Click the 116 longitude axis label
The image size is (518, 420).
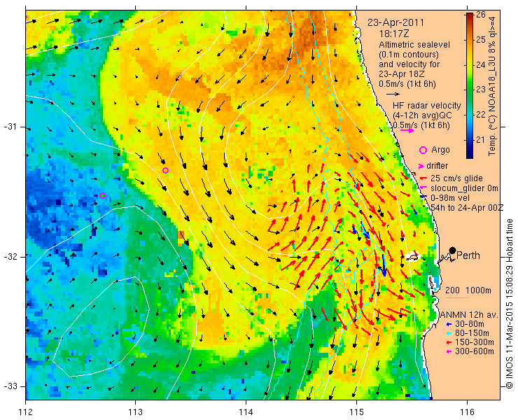pos(467,412)
